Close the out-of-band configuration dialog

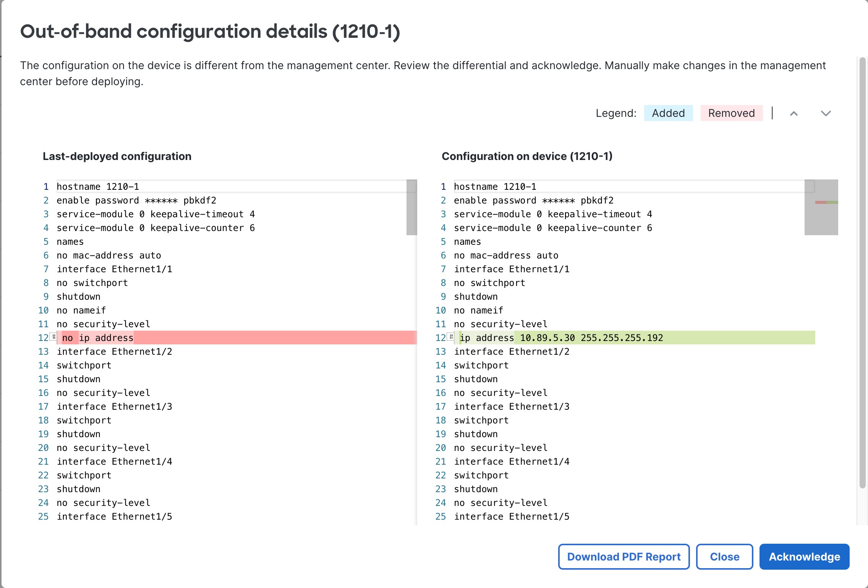[x=724, y=557]
